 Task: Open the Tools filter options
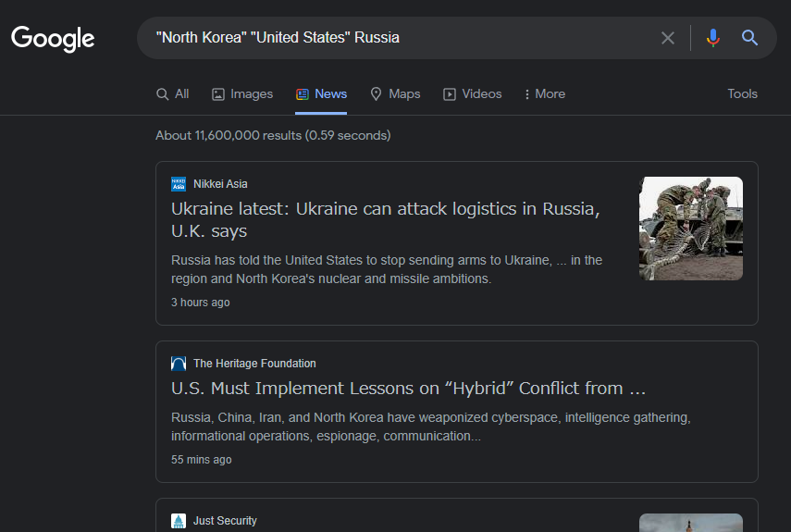point(742,94)
